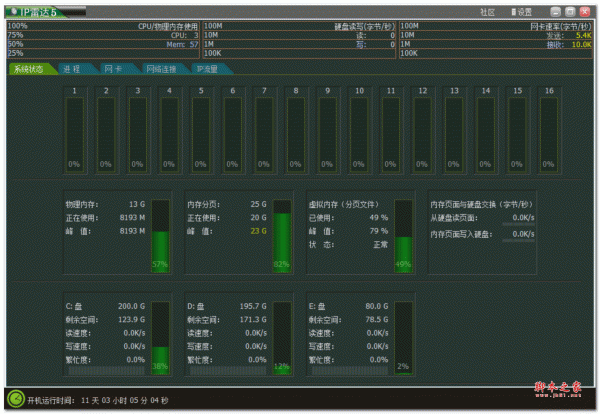Click the C: drive 38% usage bar
The width and height of the screenshot is (600, 414).
coord(161,338)
